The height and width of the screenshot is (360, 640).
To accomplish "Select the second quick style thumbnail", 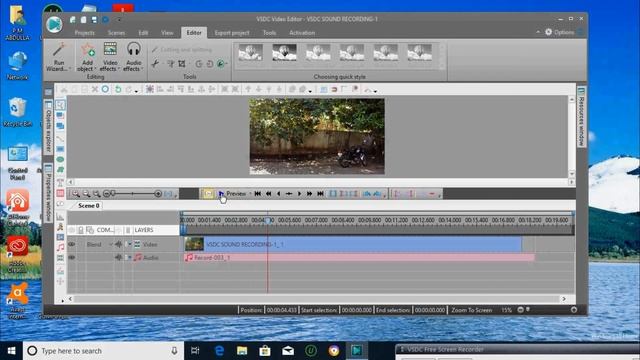I will (x=284, y=53).
